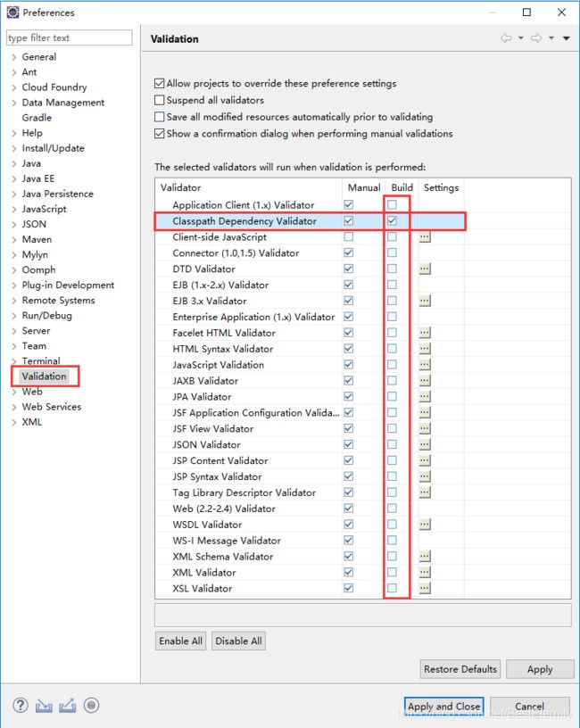
Task: Click the type filter text field
Action: (x=70, y=37)
